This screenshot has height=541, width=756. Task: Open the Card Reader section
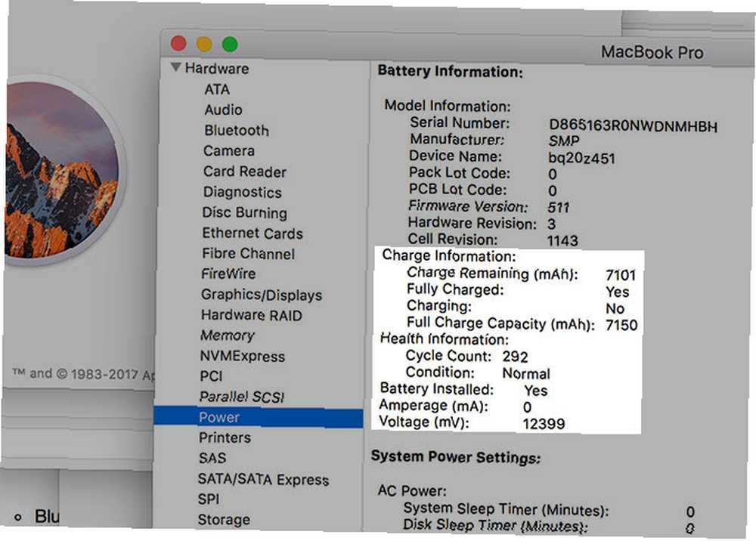pyautogui.click(x=245, y=172)
